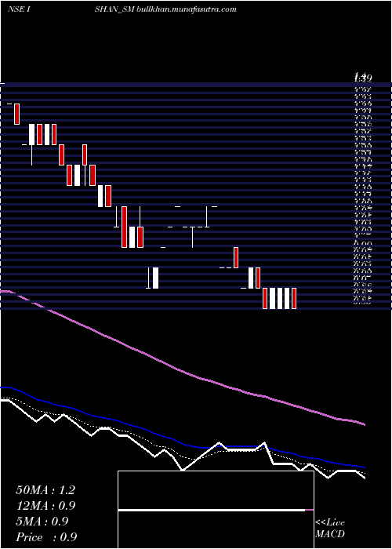
Task: Click the "12MA : 0.9" legend text
Action: pyautogui.click(x=45, y=506)
